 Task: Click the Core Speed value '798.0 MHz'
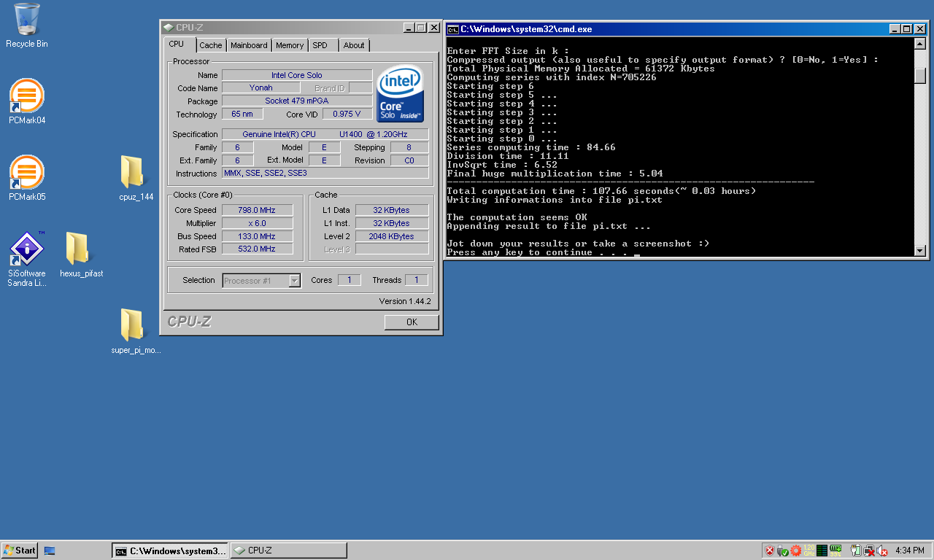tap(257, 210)
